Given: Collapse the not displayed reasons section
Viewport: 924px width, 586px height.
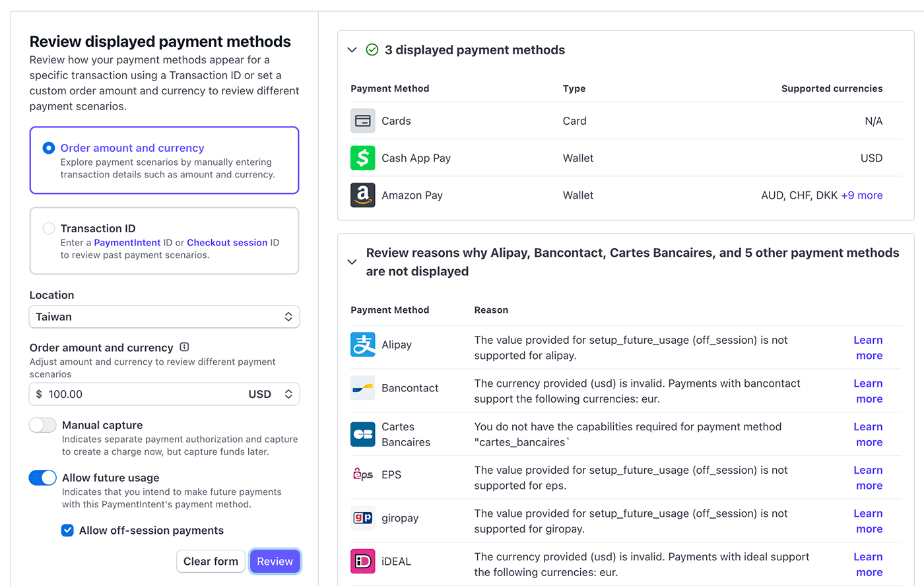Looking at the screenshot, I should point(352,262).
